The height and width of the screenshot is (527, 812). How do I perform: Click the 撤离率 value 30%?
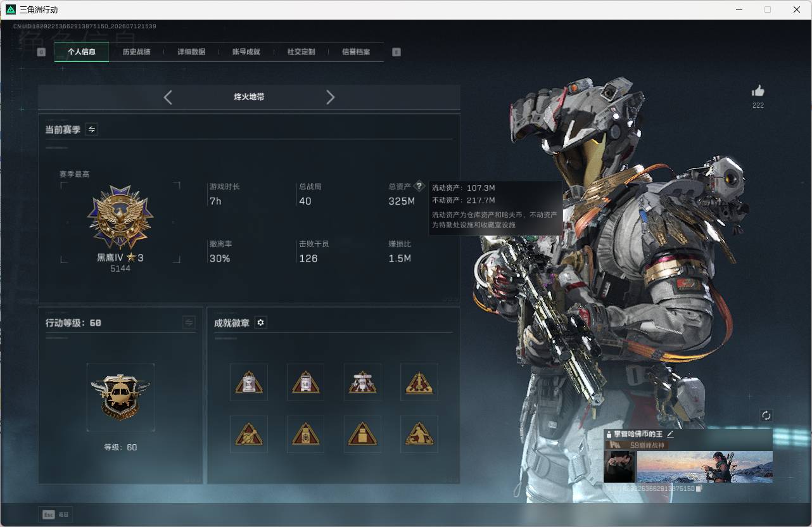point(220,258)
